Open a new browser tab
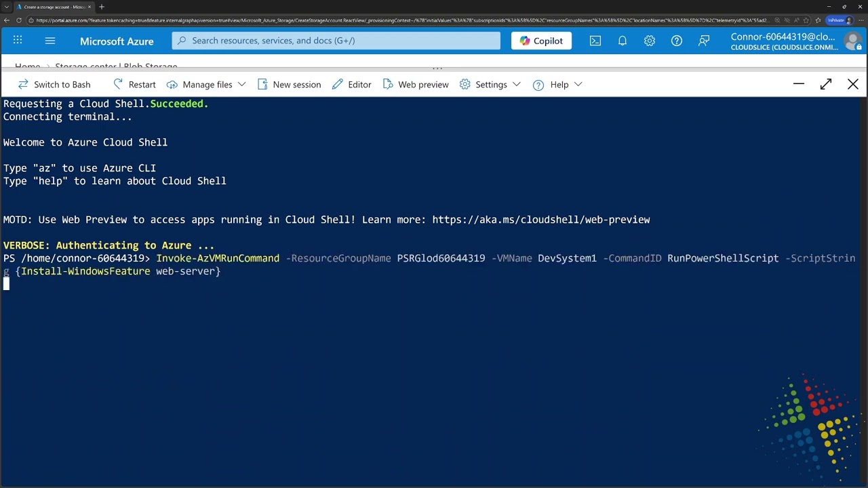 [102, 7]
